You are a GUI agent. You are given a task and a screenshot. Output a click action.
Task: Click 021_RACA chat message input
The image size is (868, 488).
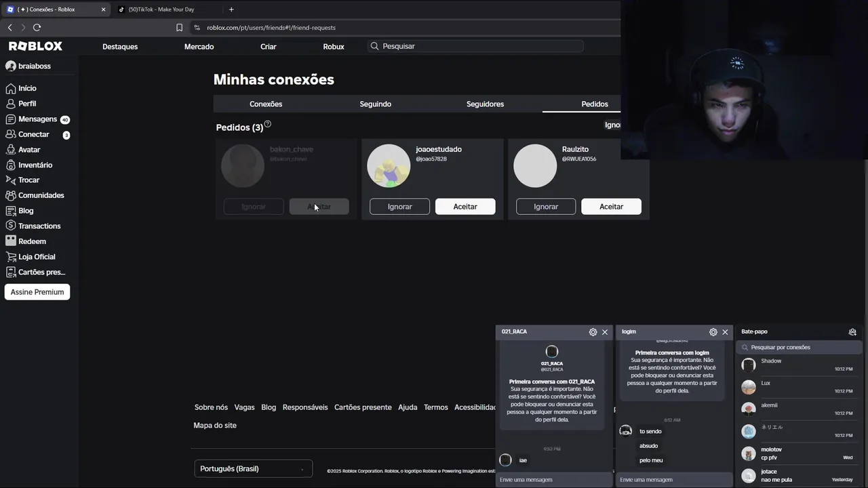pyautogui.click(x=554, y=480)
